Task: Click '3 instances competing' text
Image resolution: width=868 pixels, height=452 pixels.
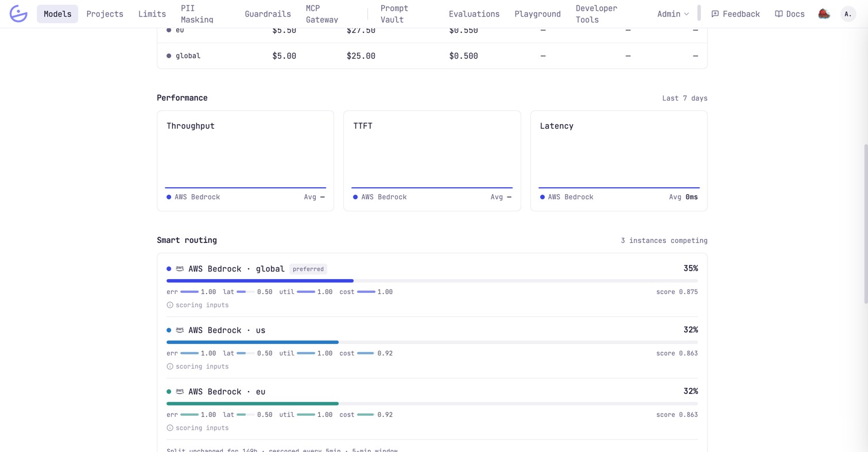Action: pyautogui.click(x=664, y=241)
